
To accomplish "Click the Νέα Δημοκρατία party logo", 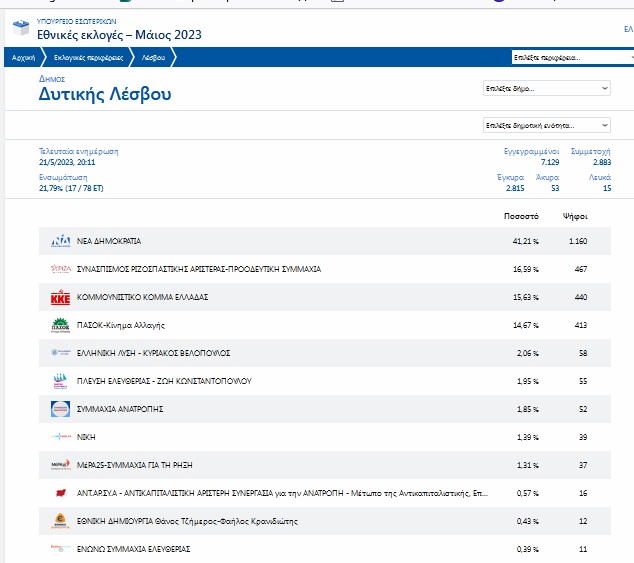I will [61, 241].
